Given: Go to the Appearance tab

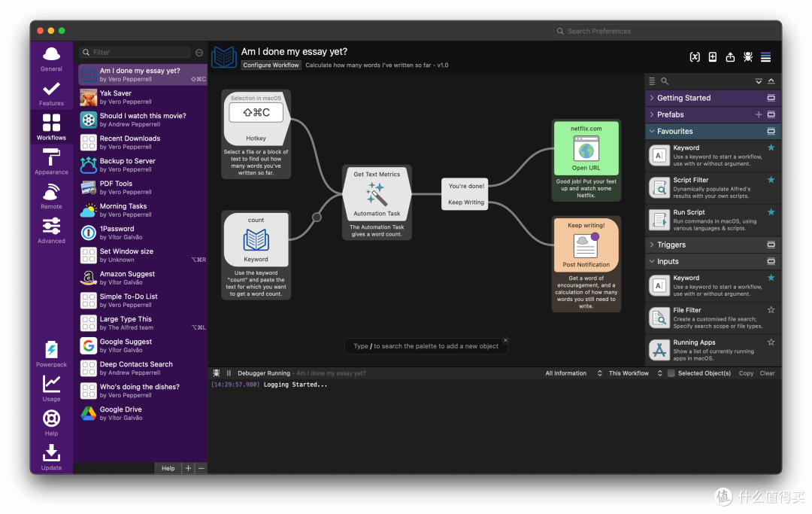Looking at the screenshot, I should click(51, 162).
